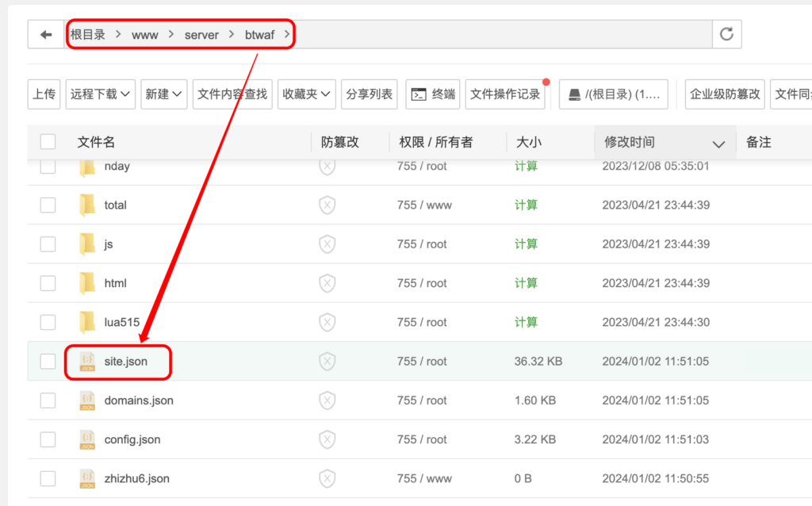Toggle tamper-proof shield for html

click(327, 283)
